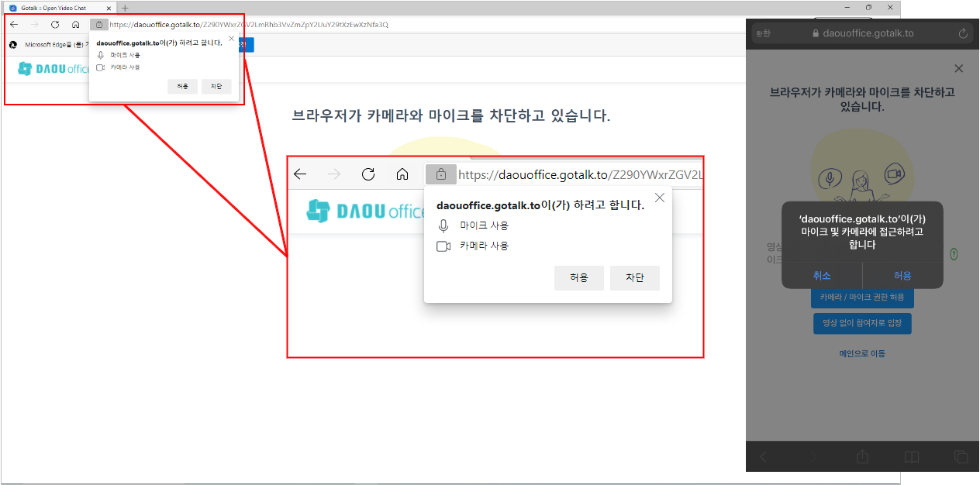Click the lock icon in small Edge address bar

[98, 25]
